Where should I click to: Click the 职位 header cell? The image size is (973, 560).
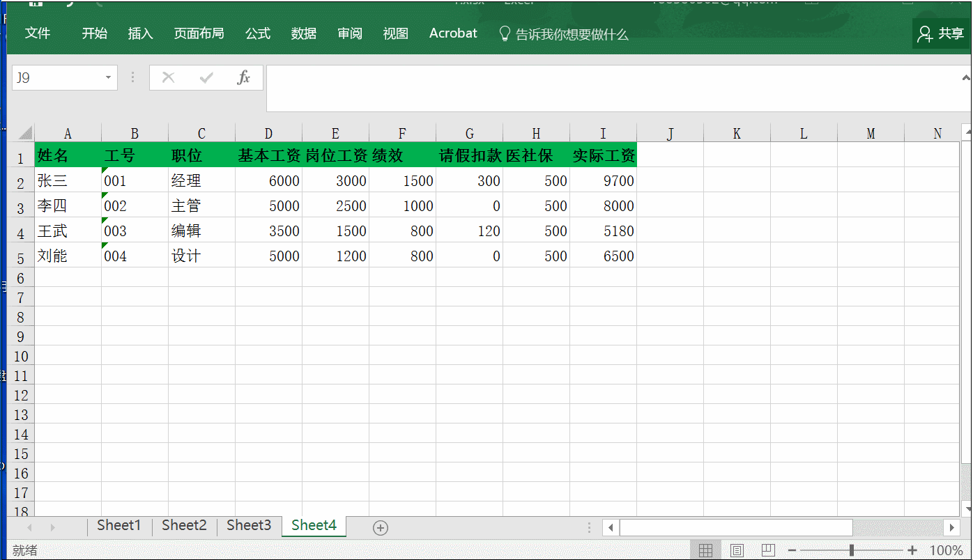(x=201, y=155)
